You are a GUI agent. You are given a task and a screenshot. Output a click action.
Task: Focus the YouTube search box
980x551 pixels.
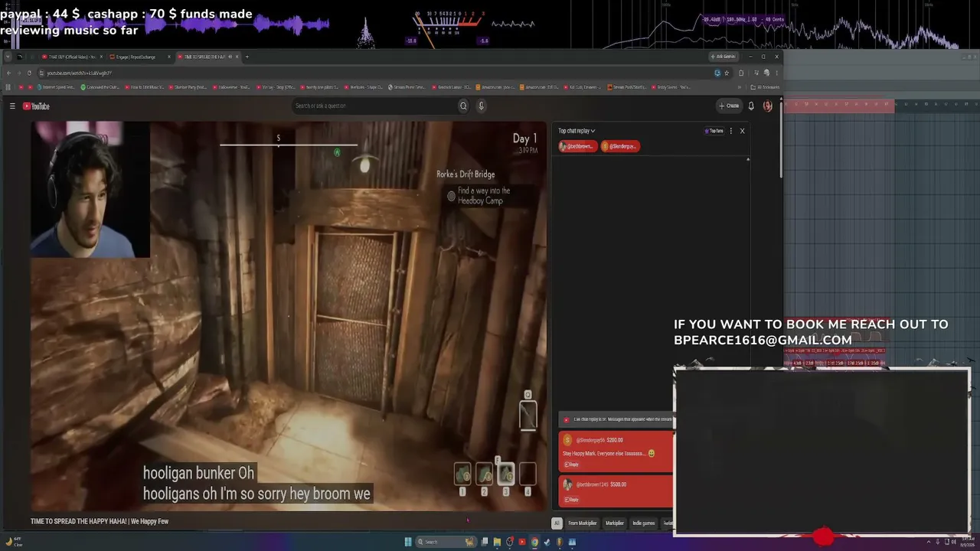(x=374, y=106)
